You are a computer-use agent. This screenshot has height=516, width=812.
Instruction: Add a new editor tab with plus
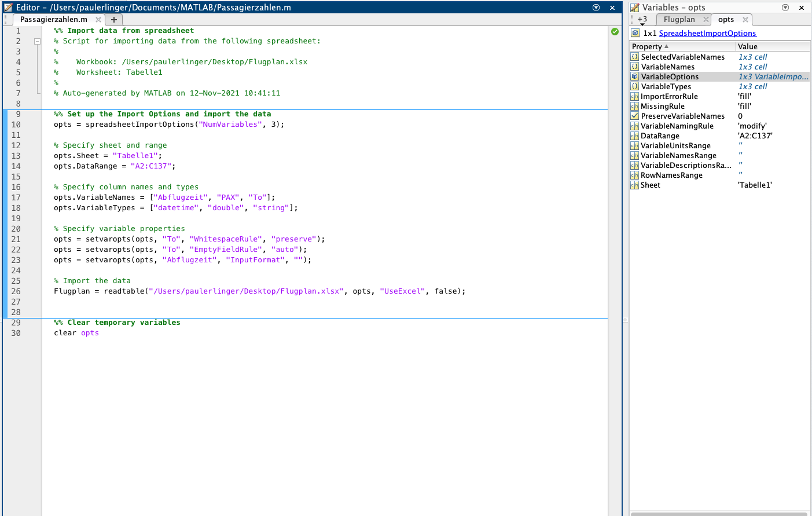114,20
